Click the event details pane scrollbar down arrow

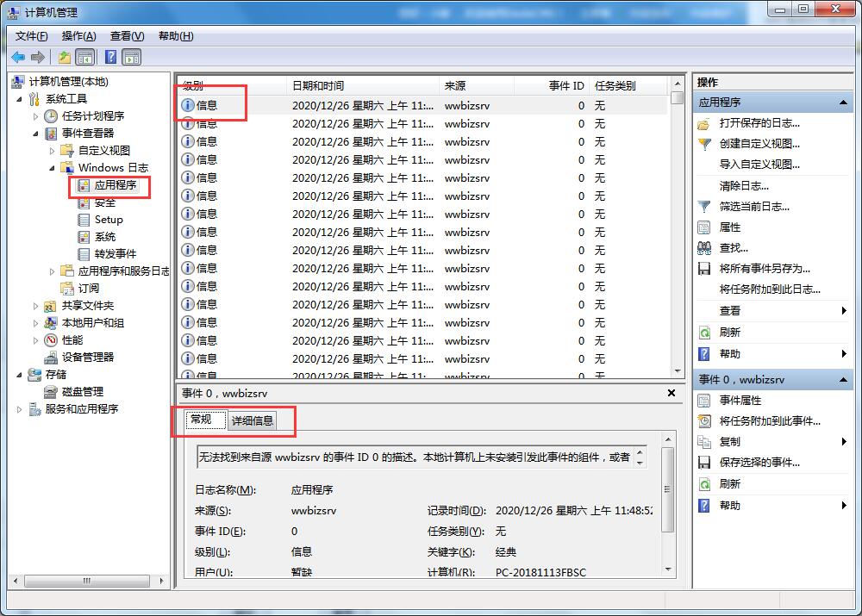(668, 569)
